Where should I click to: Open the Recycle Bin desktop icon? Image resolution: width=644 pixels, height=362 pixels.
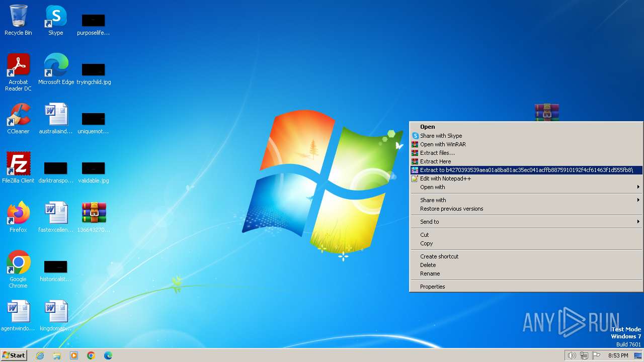[x=18, y=20]
